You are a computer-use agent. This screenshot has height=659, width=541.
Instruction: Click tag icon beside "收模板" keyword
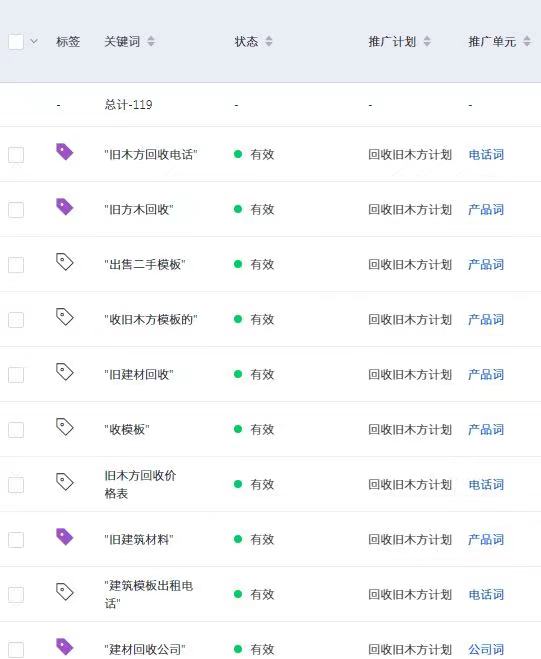pyautogui.click(x=65, y=427)
